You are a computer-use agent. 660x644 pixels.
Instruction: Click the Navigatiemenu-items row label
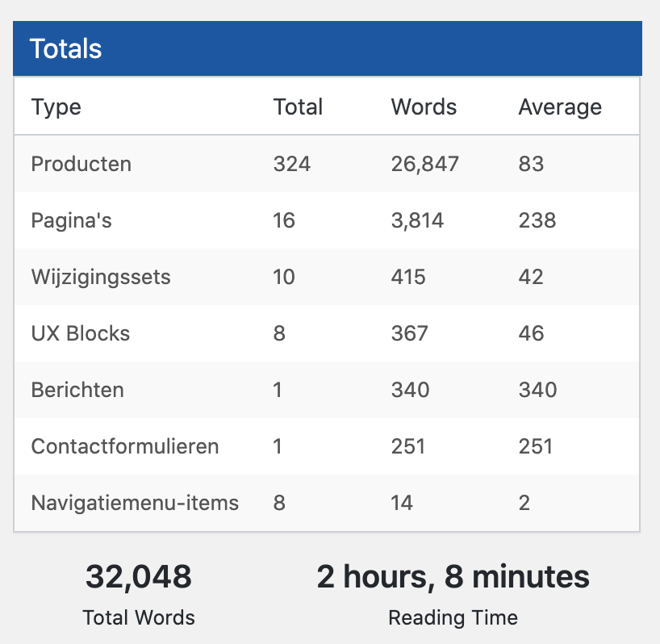click(135, 503)
